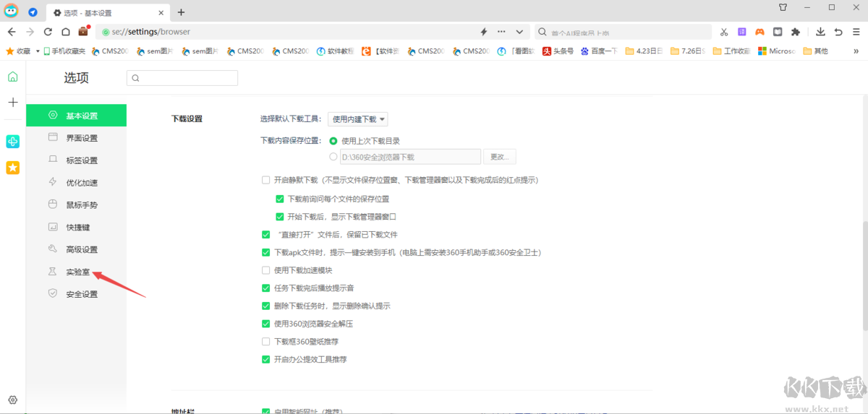Viewport: 868px width, 414px height.
Task: Uncheck 任务下载完后播放提示音 option
Action: click(265, 288)
